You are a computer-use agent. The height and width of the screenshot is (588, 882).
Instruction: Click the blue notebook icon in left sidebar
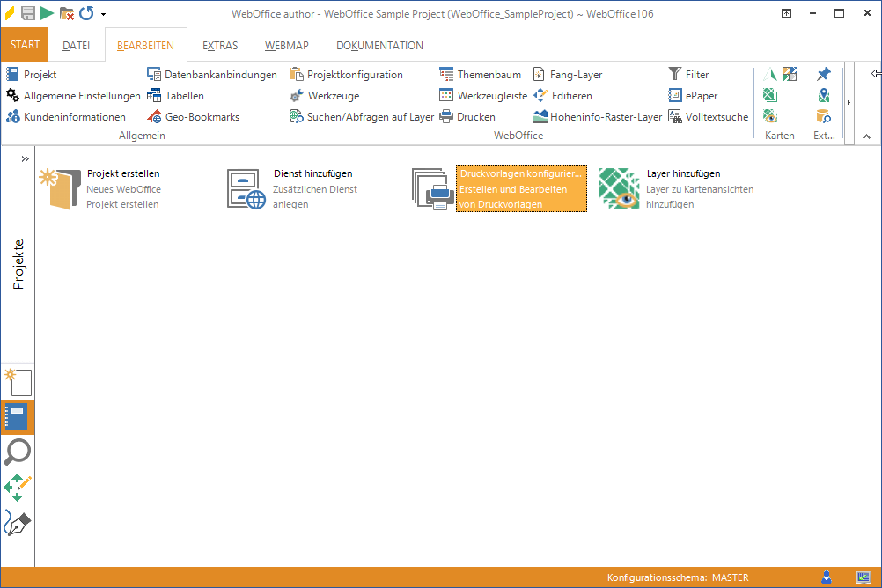pyautogui.click(x=18, y=416)
